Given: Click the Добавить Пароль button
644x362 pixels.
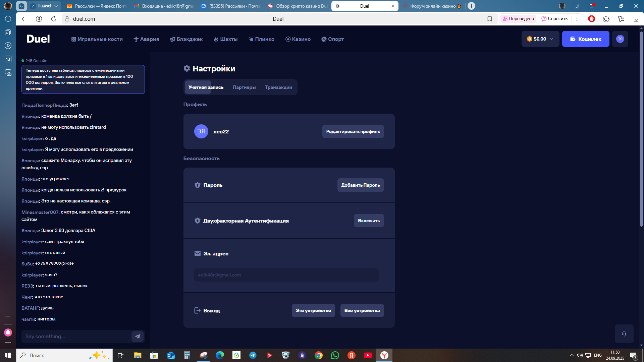Looking at the screenshot, I should (360, 185).
